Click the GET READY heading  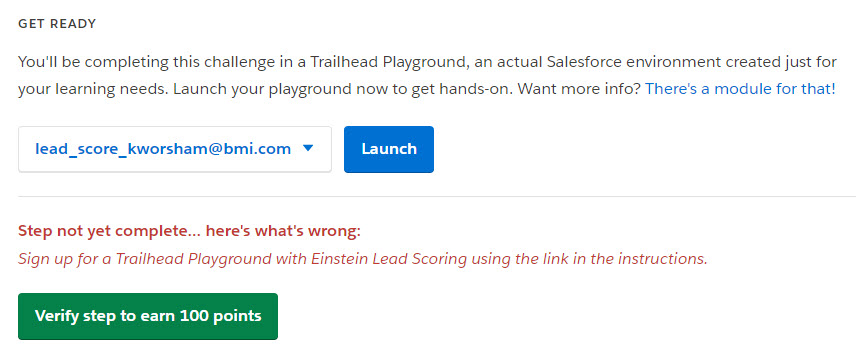click(57, 24)
